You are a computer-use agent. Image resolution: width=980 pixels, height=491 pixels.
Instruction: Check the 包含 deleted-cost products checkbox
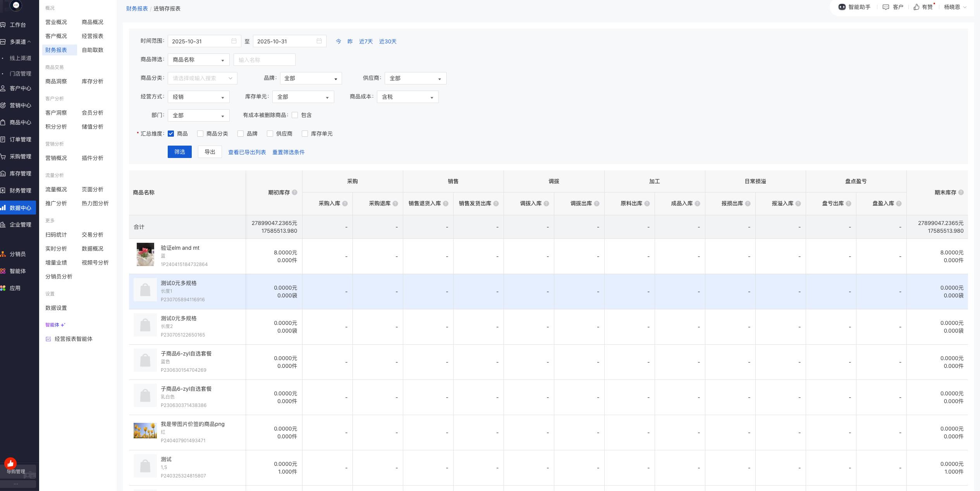[x=295, y=115]
